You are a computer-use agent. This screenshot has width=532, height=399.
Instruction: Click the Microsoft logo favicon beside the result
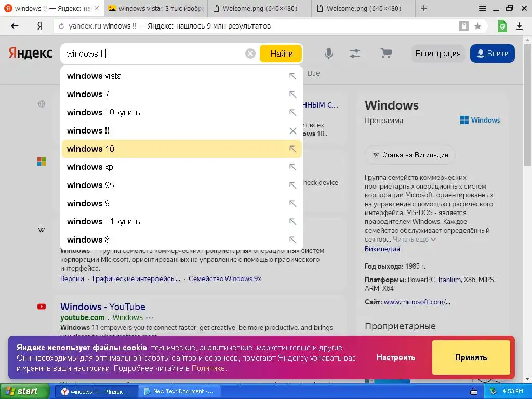point(42,162)
